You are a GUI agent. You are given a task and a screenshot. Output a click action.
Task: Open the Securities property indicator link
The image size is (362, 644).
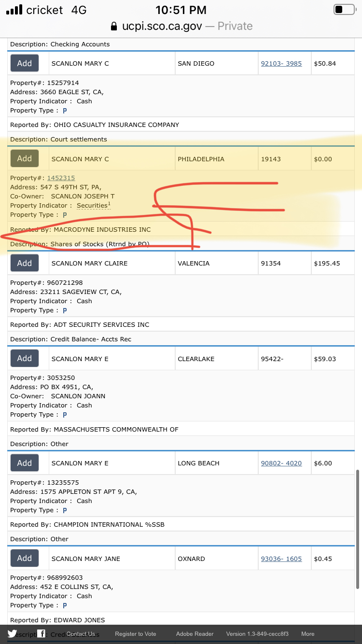click(94, 205)
